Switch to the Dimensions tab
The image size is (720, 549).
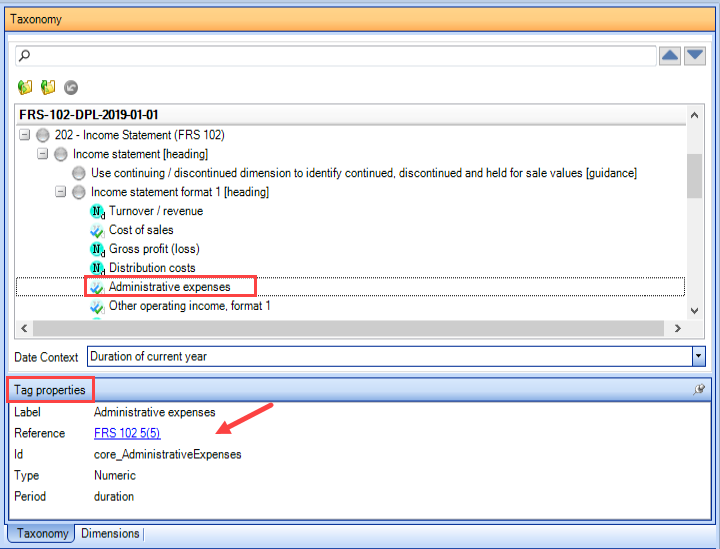pyautogui.click(x=110, y=533)
